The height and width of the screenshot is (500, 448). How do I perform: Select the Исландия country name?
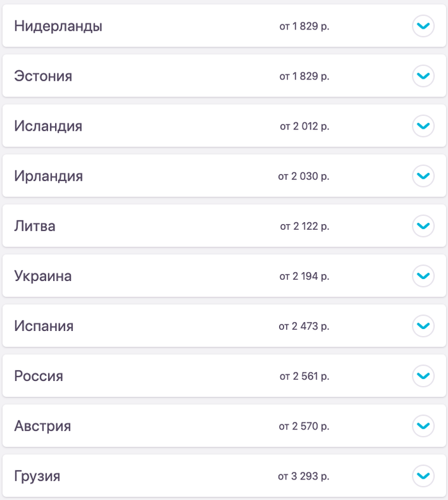click(48, 126)
